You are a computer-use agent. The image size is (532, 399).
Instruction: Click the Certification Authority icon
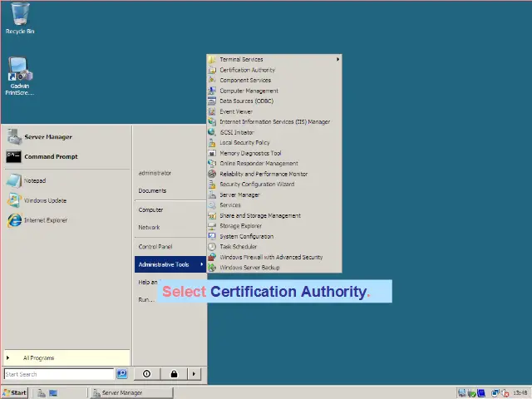(x=212, y=70)
